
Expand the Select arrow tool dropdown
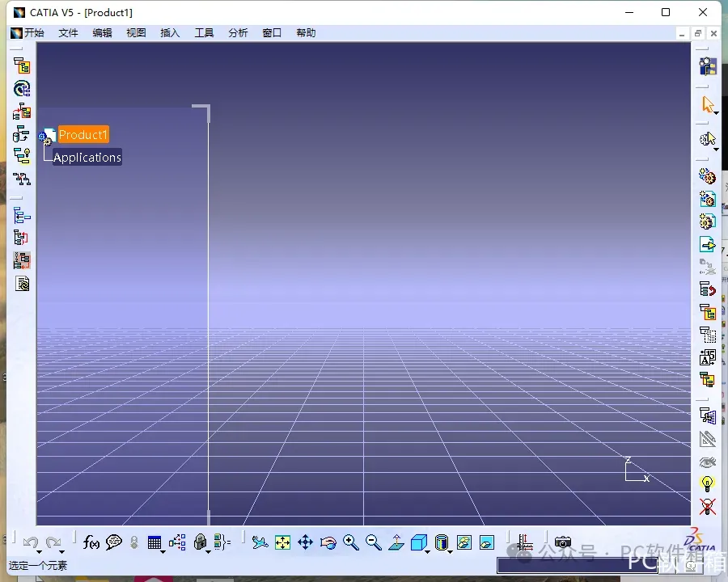point(717,113)
